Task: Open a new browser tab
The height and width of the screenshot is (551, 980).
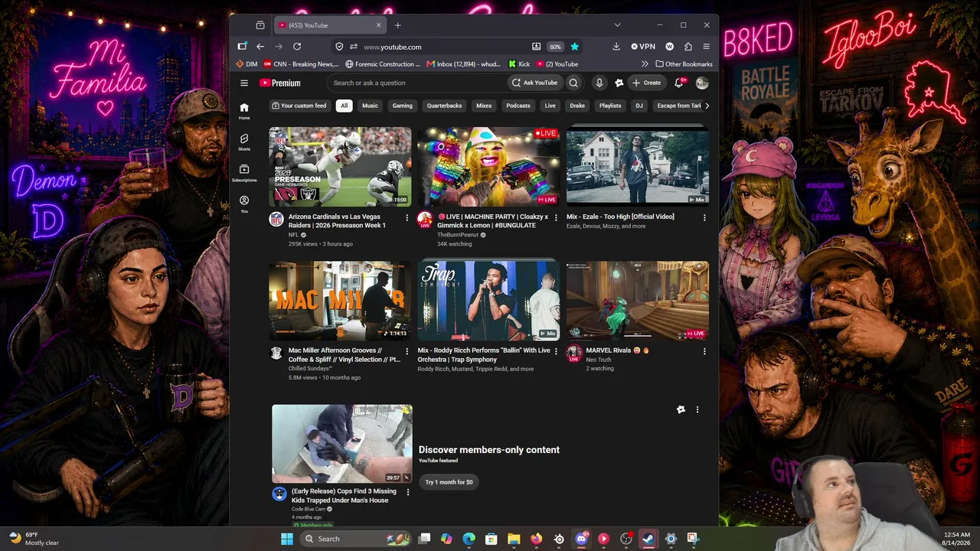Action: 397,25
